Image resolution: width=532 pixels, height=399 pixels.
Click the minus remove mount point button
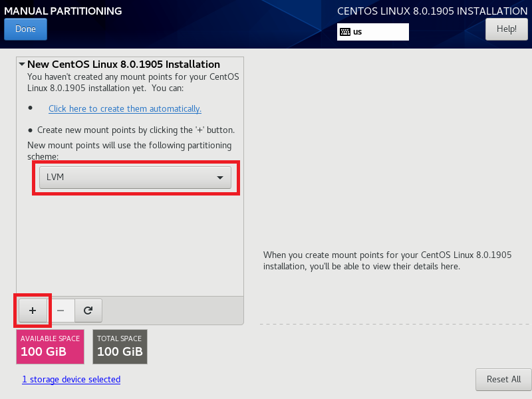tap(61, 311)
